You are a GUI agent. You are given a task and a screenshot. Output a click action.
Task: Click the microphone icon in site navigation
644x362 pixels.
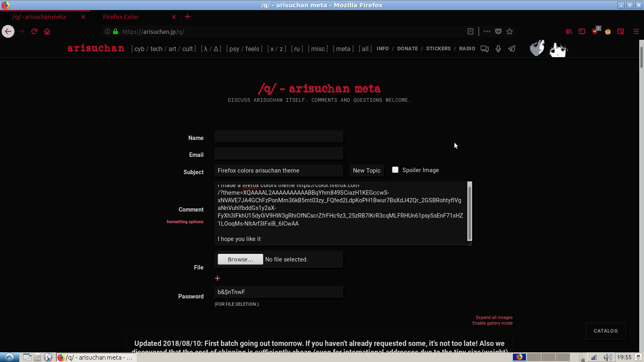[498, 49]
